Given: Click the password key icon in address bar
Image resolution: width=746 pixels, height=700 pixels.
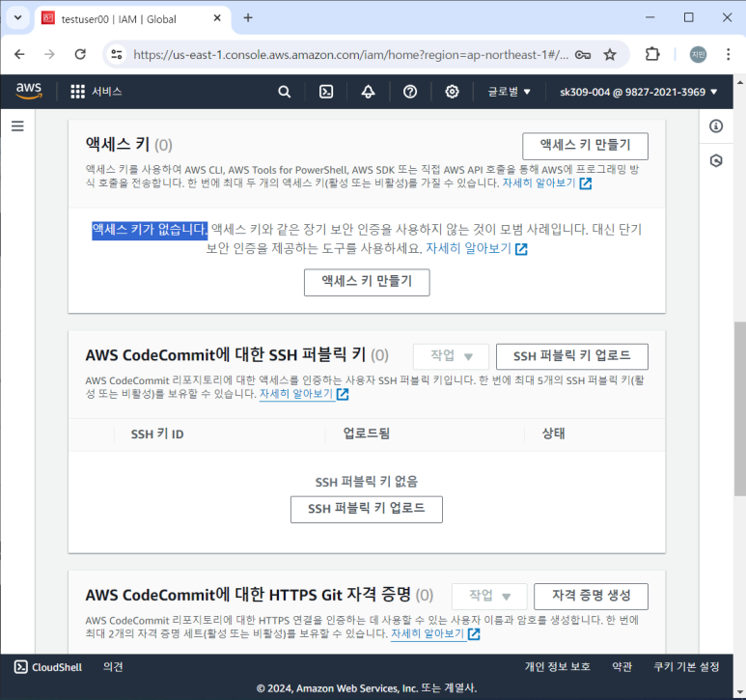Looking at the screenshot, I should click(583, 55).
